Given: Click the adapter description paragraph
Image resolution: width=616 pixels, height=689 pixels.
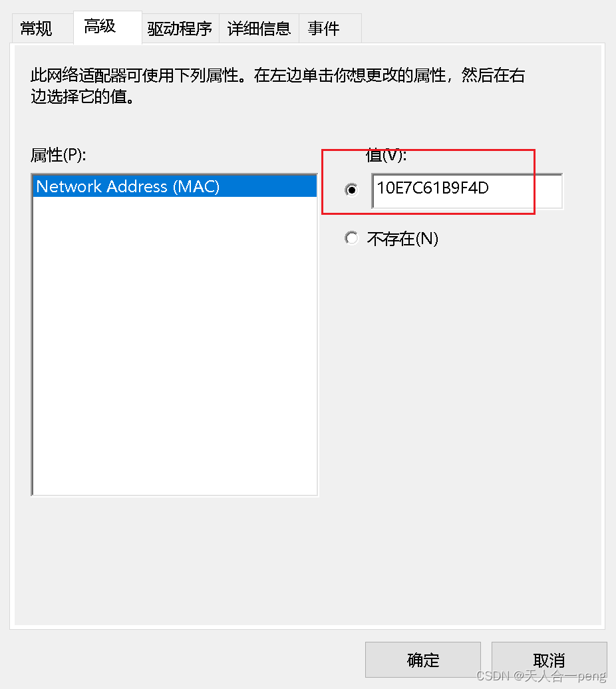Looking at the screenshot, I should click(277, 86).
